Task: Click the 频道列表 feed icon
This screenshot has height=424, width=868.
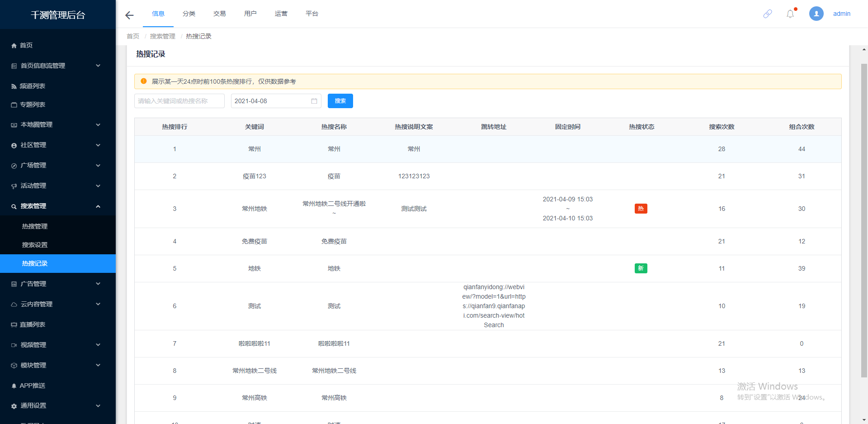Action: (14, 86)
